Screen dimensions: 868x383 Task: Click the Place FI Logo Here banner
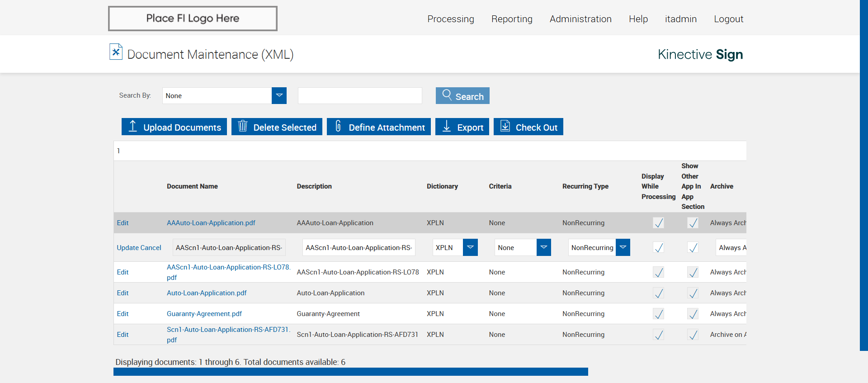click(193, 19)
